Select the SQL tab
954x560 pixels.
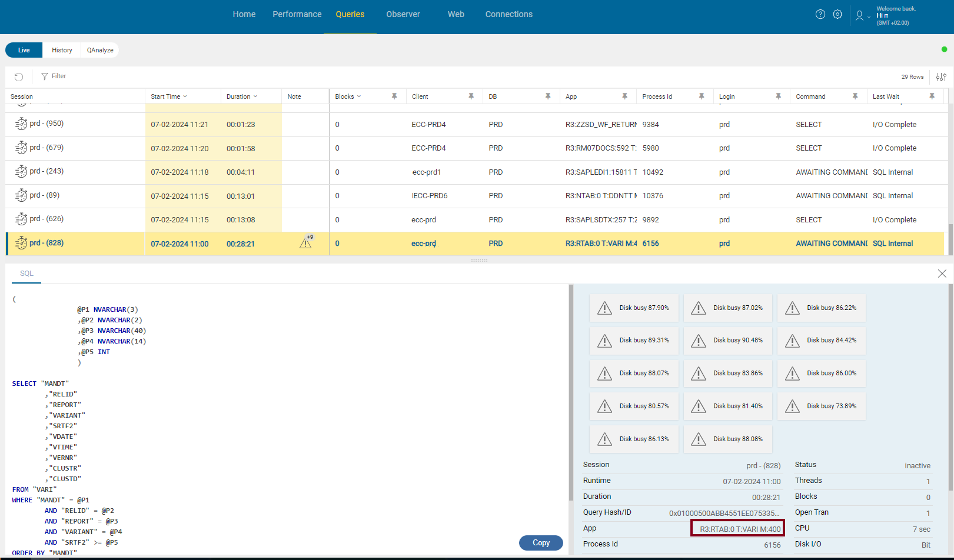(26, 274)
